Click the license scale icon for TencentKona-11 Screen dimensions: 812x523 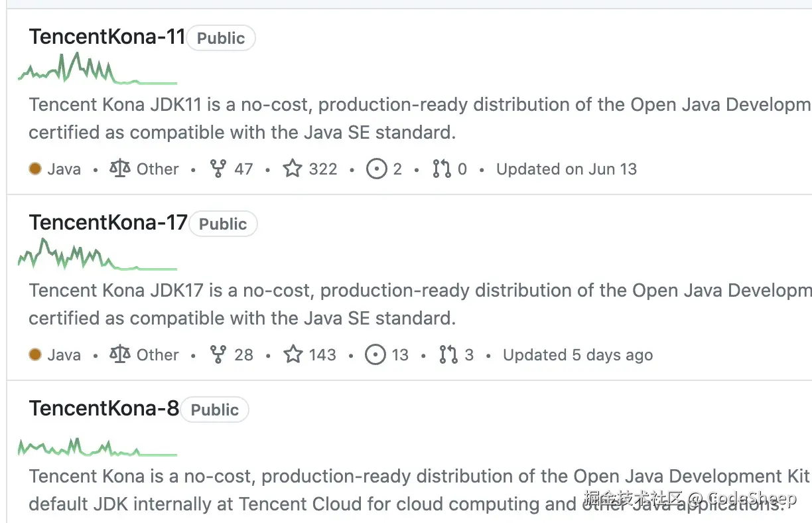tap(120, 169)
